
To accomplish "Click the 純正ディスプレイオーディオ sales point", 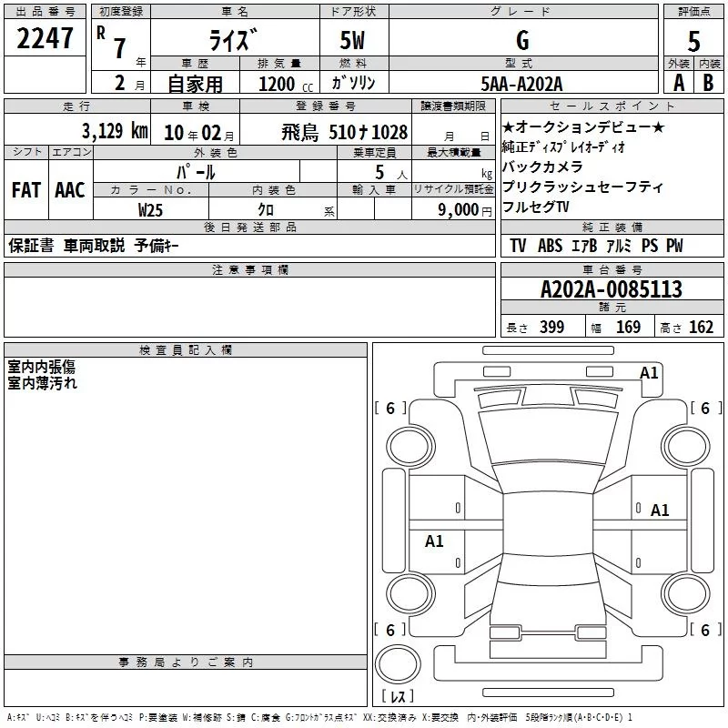I will [563, 147].
